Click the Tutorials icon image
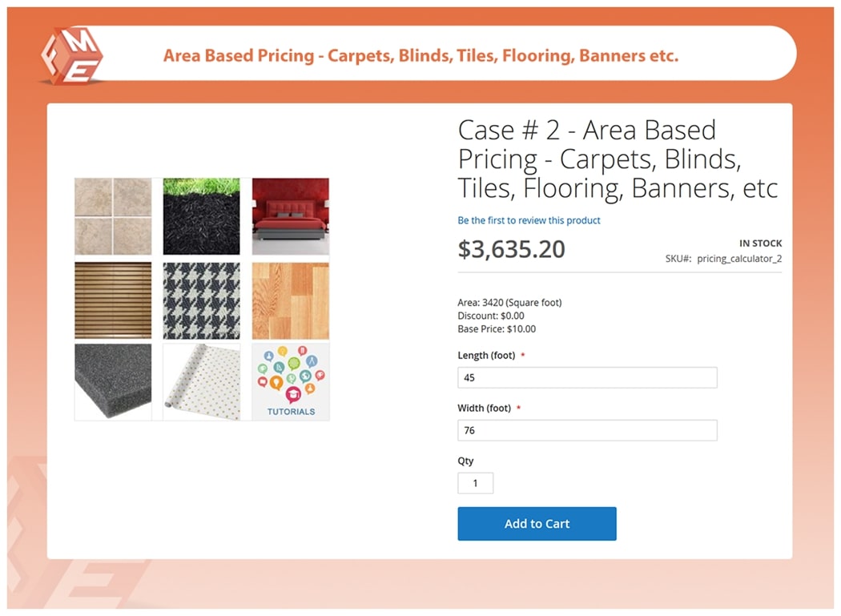841x616 pixels. coord(291,382)
